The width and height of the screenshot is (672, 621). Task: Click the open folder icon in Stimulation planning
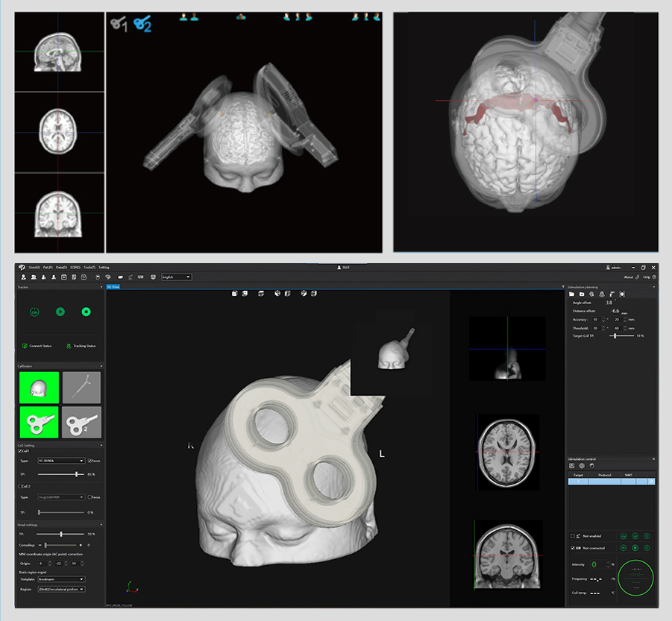pos(571,294)
